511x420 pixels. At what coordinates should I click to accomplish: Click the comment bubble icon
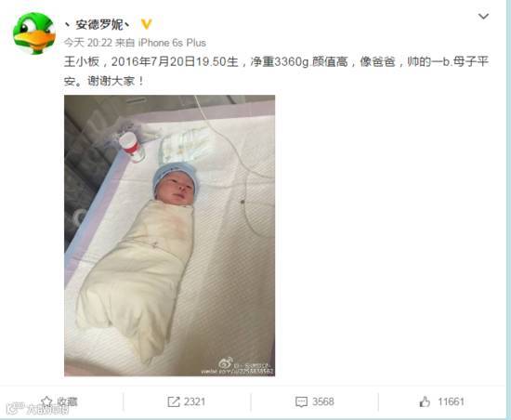click(301, 401)
